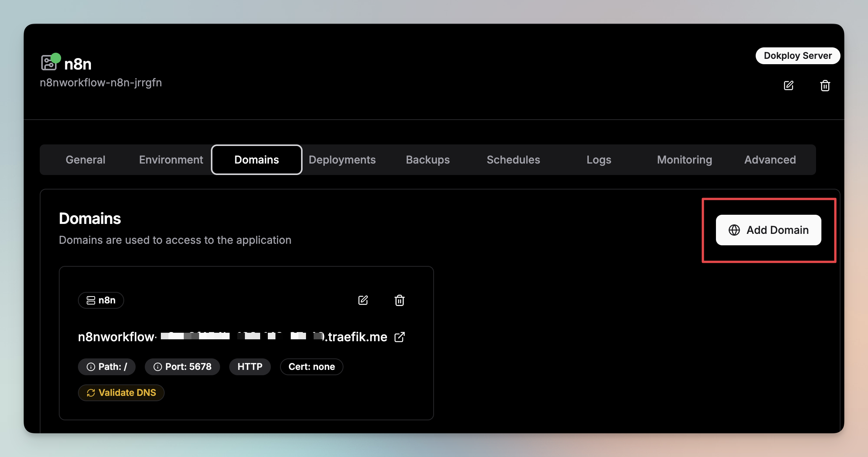Delete the n8n service trash icon
Image resolution: width=868 pixels, height=457 pixels.
[825, 86]
